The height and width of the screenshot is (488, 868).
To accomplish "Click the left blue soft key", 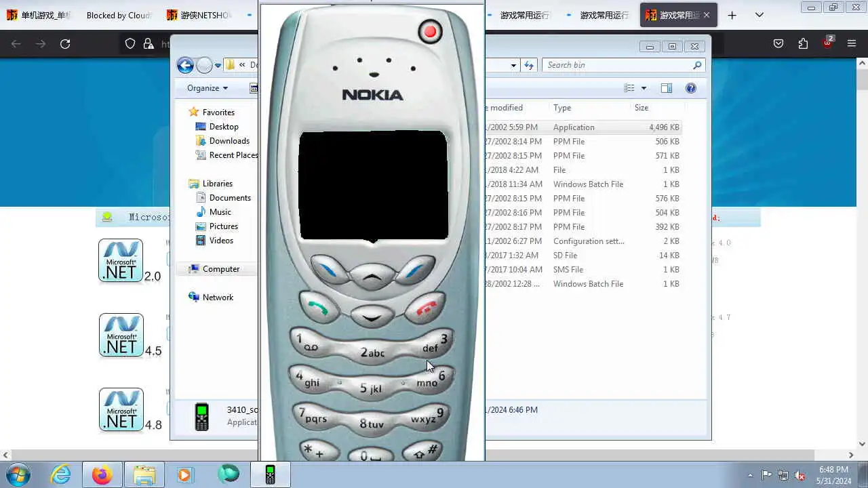I will coord(328,270).
